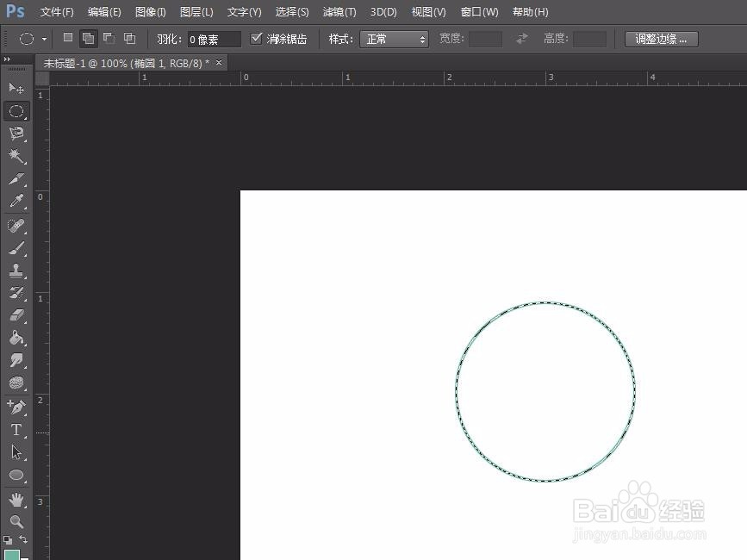Click the feather input field

214,40
